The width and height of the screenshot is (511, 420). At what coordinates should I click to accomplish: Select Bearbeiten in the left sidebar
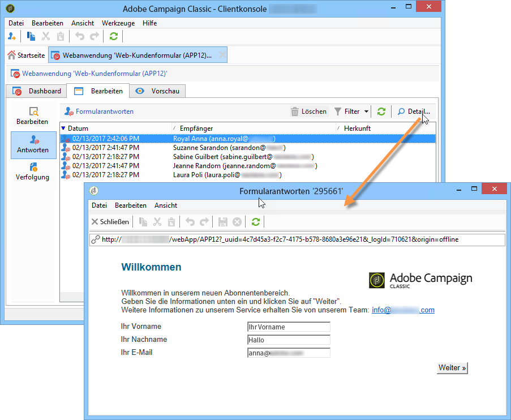click(x=33, y=116)
